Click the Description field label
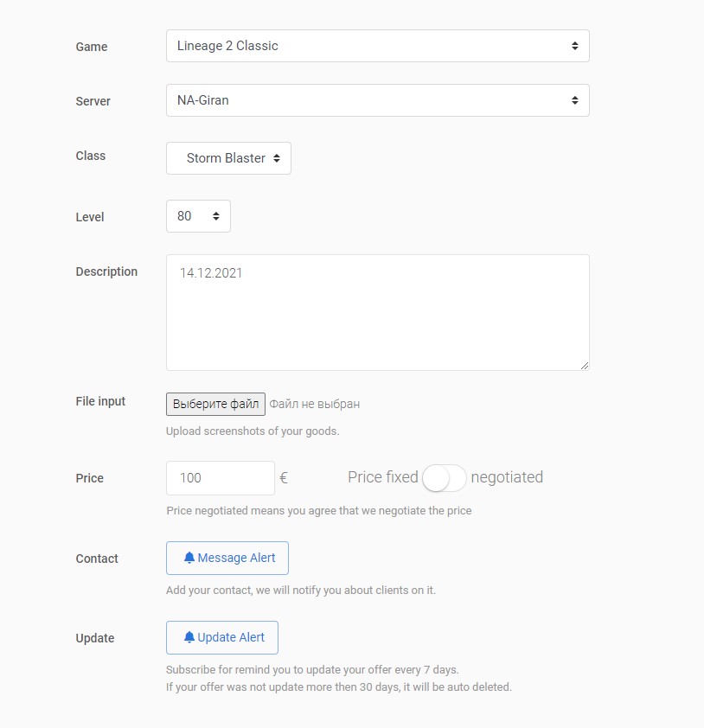The width and height of the screenshot is (704, 728). pyautogui.click(x=106, y=271)
